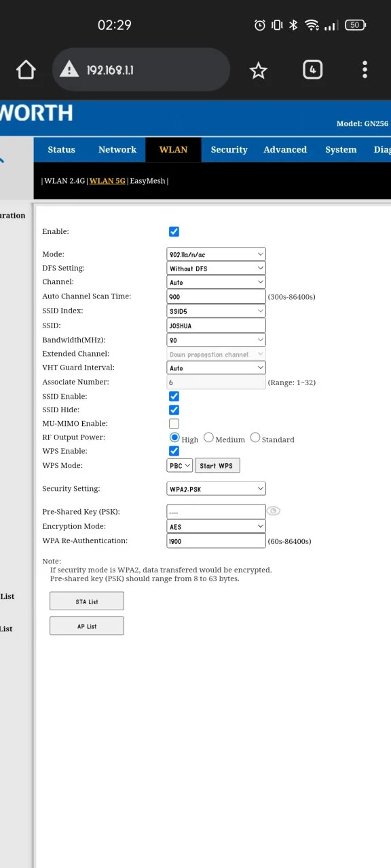
Task: Enable the MU-MIMO checkbox
Action: pos(174,423)
